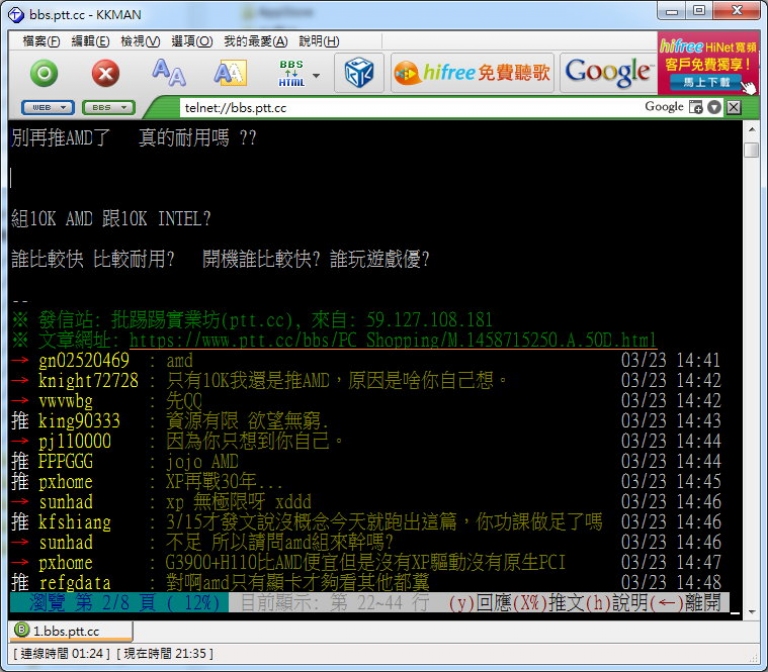Click the scrollbar down arrow
This screenshot has height=672, width=768.
click(751, 612)
